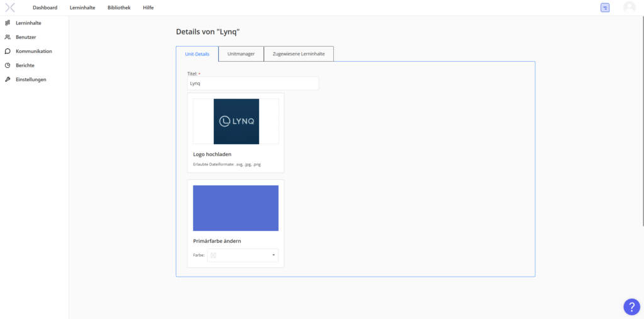Switch to Zugewiesene Lerninhalte tab
The width and height of the screenshot is (644, 319).
point(299,54)
